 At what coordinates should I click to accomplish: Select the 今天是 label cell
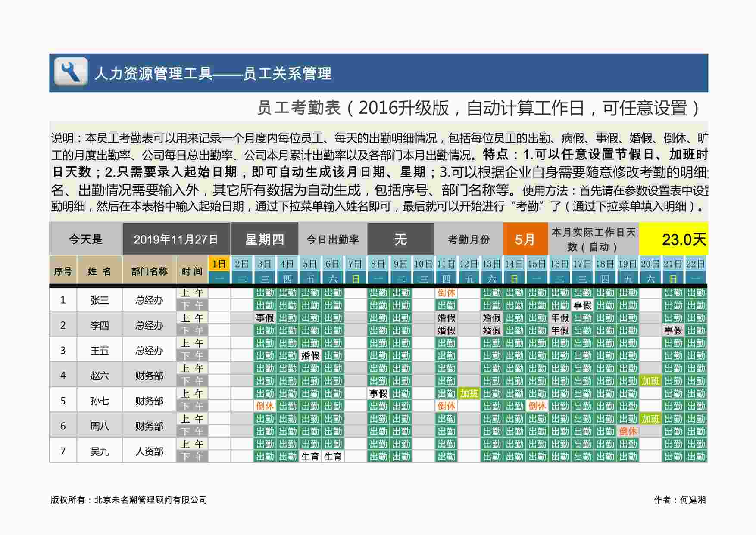[x=86, y=239]
